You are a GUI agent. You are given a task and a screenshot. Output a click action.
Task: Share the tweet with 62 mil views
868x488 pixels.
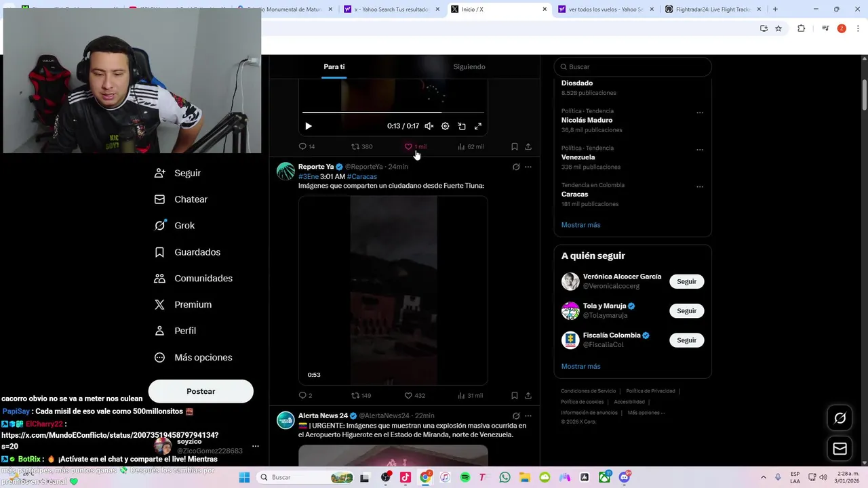(528, 146)
